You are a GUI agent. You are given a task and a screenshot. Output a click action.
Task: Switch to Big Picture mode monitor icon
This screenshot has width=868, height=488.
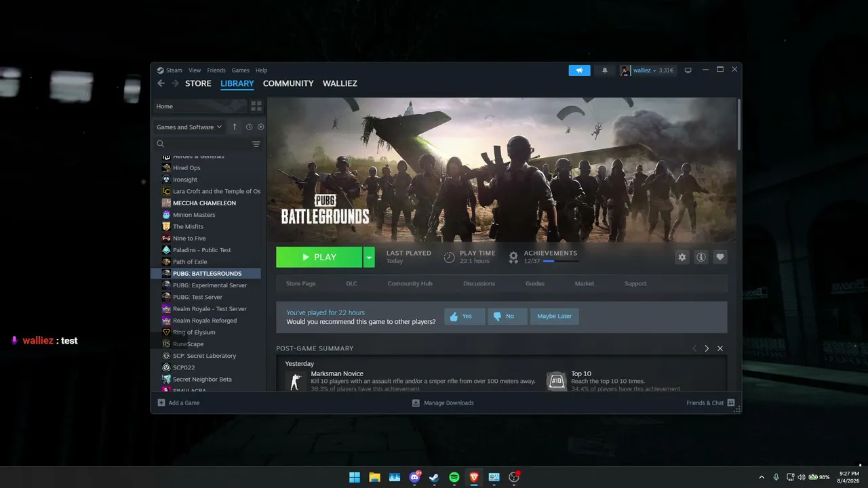(688, 70)
